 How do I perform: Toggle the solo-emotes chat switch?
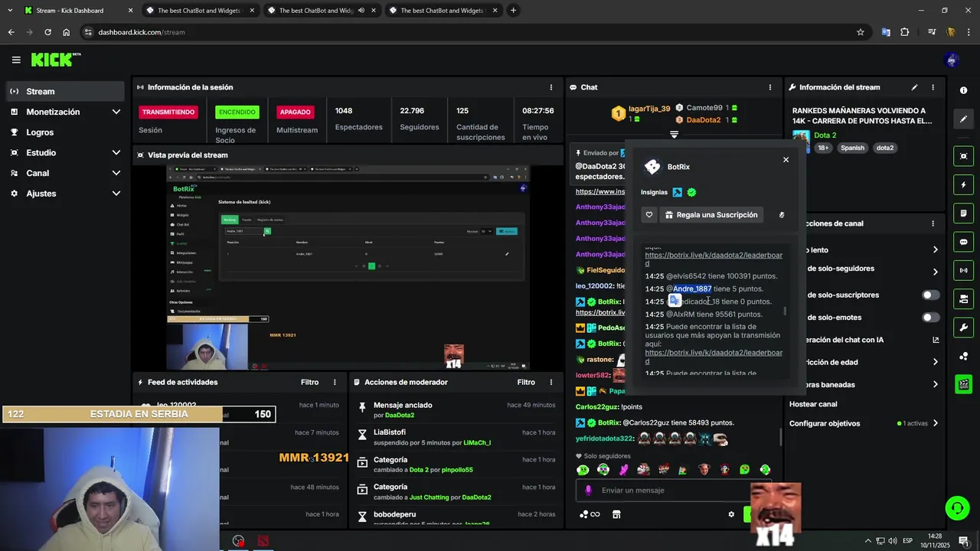[931, 318]
